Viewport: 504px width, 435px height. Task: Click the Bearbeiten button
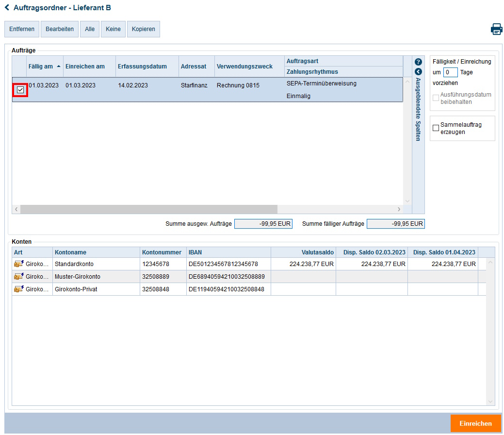[60, 29]
